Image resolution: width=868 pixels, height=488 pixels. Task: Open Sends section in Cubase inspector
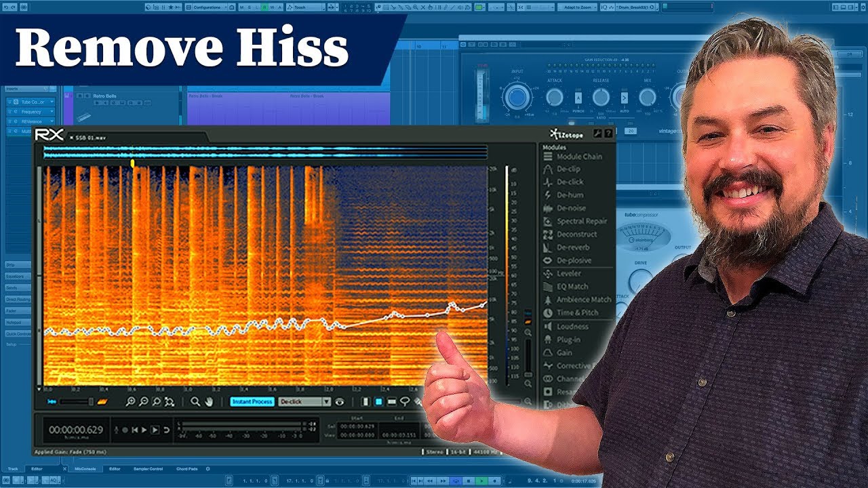[18, 287]
